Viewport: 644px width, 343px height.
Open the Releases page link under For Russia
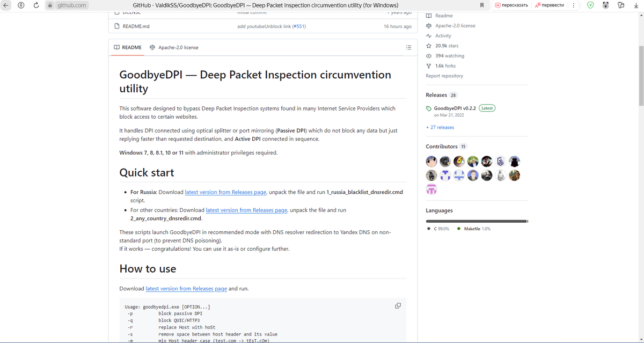(225, 192)
